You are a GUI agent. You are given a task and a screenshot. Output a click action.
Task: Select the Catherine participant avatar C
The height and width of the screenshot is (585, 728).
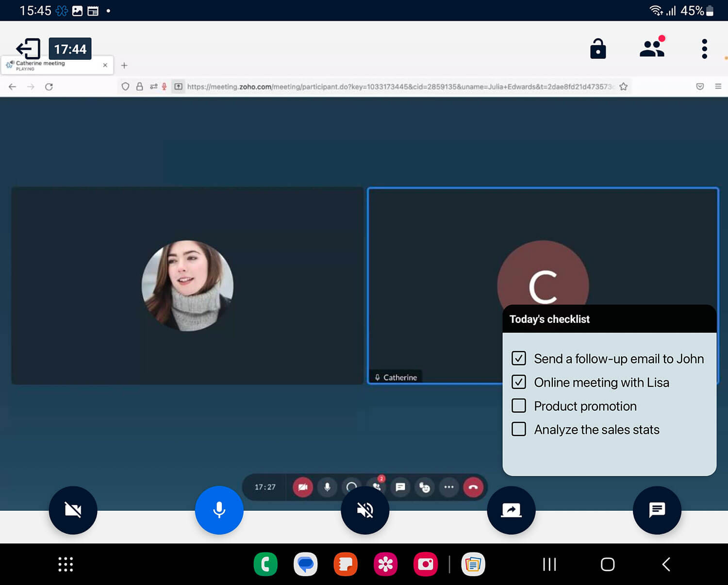(543, 273)
